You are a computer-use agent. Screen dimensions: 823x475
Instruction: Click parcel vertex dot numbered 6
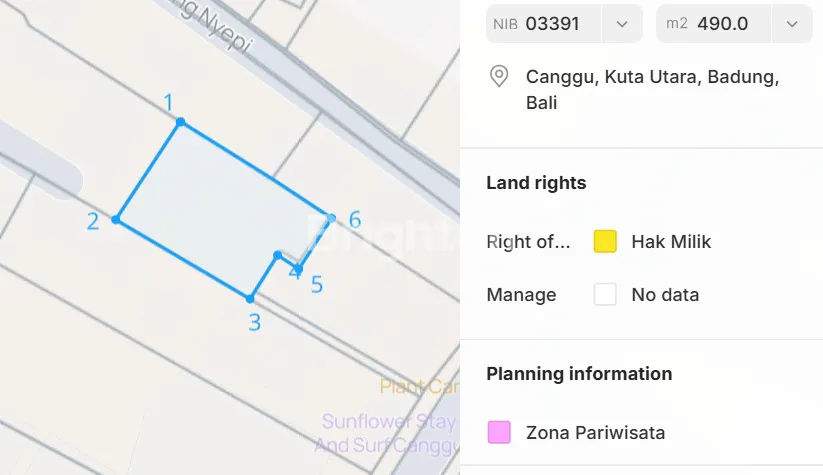[331, 216]
